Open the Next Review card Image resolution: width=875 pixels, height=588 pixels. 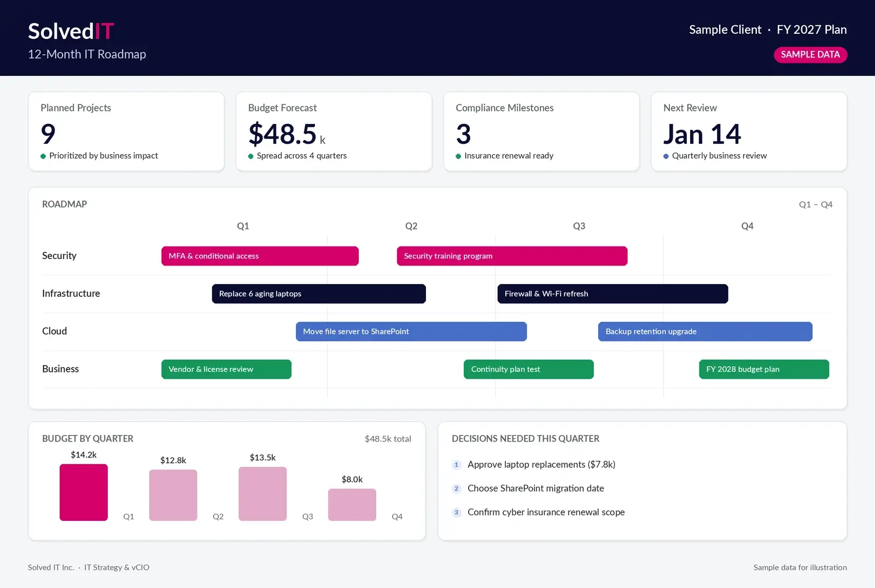pyautogui.click(x=749, y=131)
